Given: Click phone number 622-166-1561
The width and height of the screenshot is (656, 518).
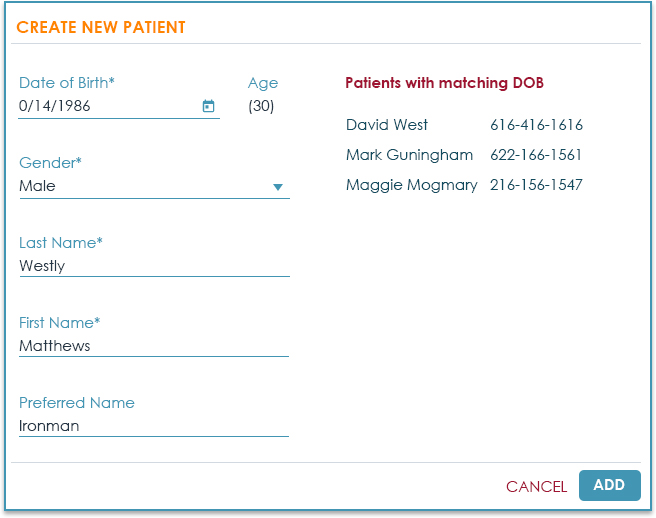Looking at the screenshot, I should pos(536,155).
